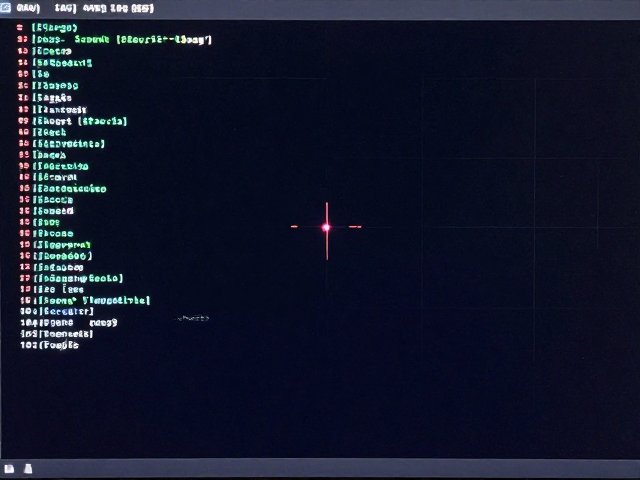Viewport: 640px width, 480px height.
Task: Click the first page icon in the bottom bar
Action: click(x=9, y=469)
